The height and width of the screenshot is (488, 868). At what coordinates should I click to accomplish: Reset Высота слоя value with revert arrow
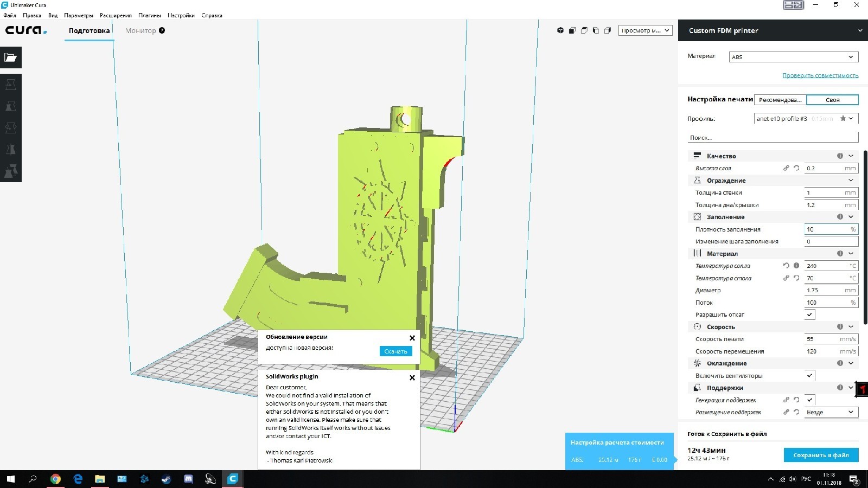click(796, 168)
